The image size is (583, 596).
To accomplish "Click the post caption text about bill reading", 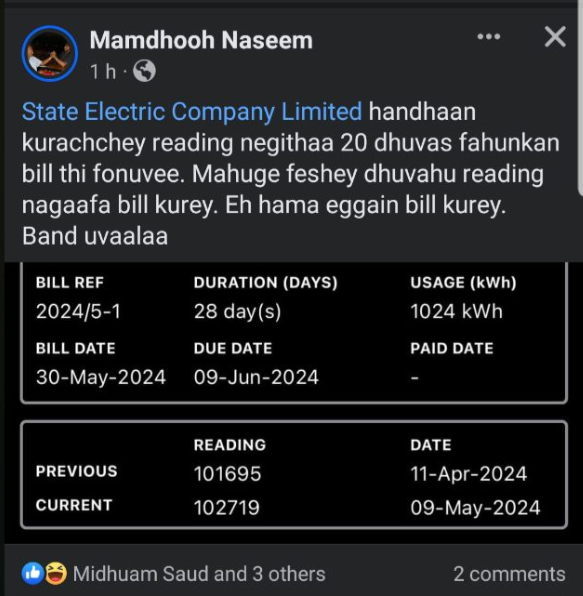I will point(290,174).
